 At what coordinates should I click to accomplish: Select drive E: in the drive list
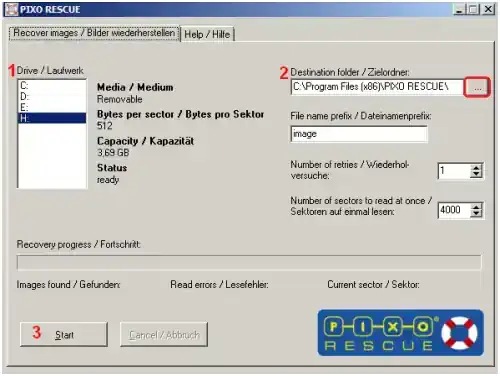pos(52,107)
